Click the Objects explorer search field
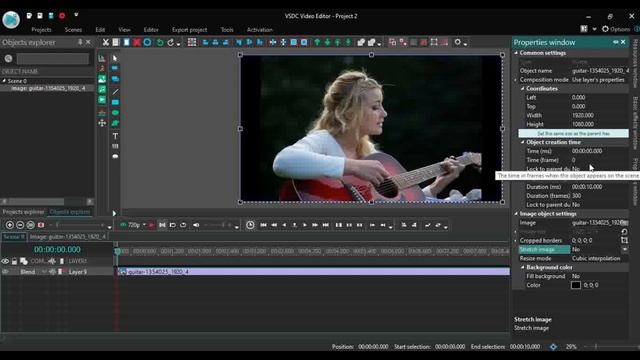 (53, 59)
